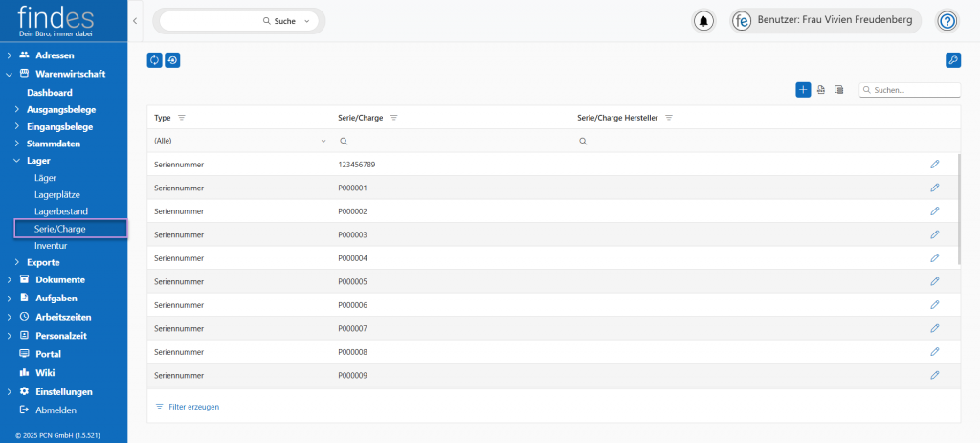Collapse the sidebar using the left chevron
Image resolution: width=980 pixels, height=443 pixels.
tap(135, 21)
